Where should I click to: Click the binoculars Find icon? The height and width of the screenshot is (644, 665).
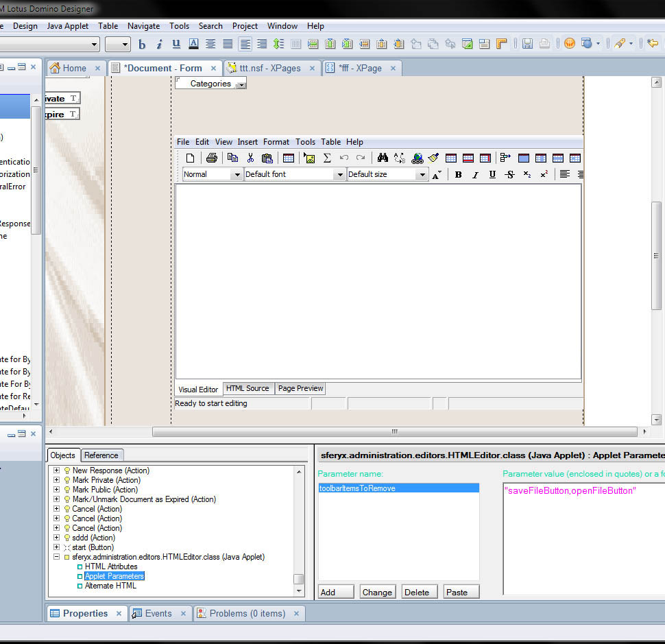tap(383, 158)
